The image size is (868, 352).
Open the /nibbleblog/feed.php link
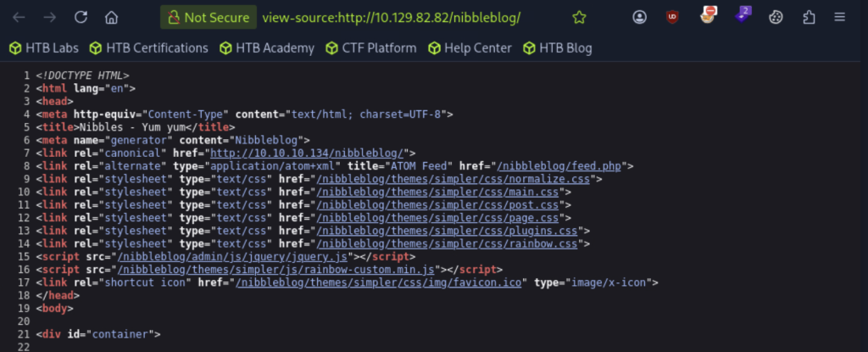coord(561,165)
